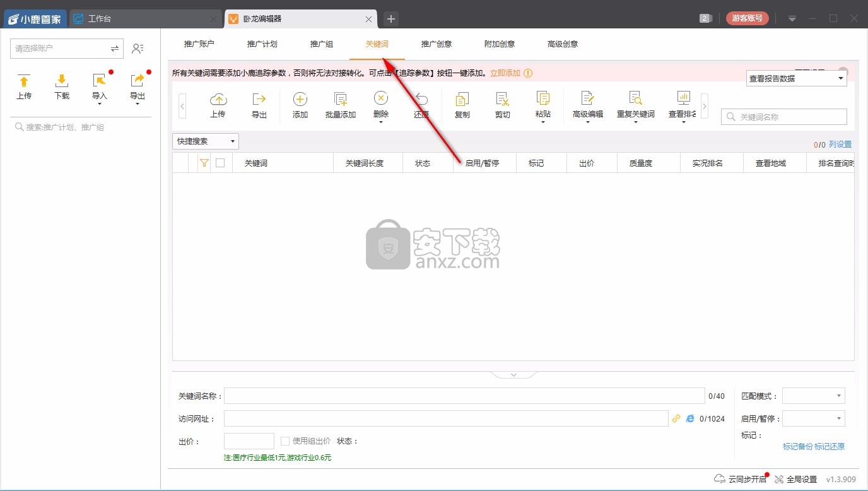The width and height of the screenshot is (868, 491).
Task: Close the 卧龙编辑器 tab
Action: (368, 19)
